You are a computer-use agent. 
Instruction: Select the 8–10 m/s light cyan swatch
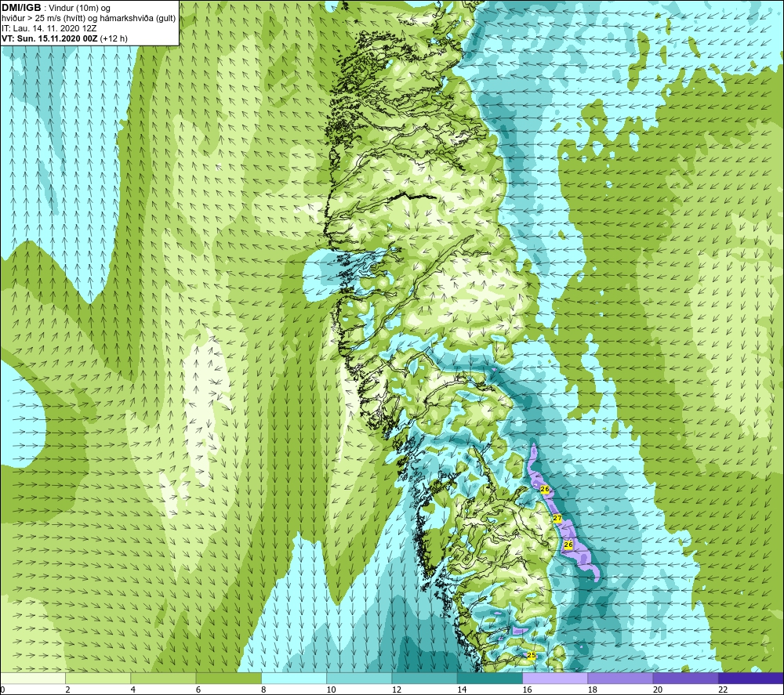[294, 679]
